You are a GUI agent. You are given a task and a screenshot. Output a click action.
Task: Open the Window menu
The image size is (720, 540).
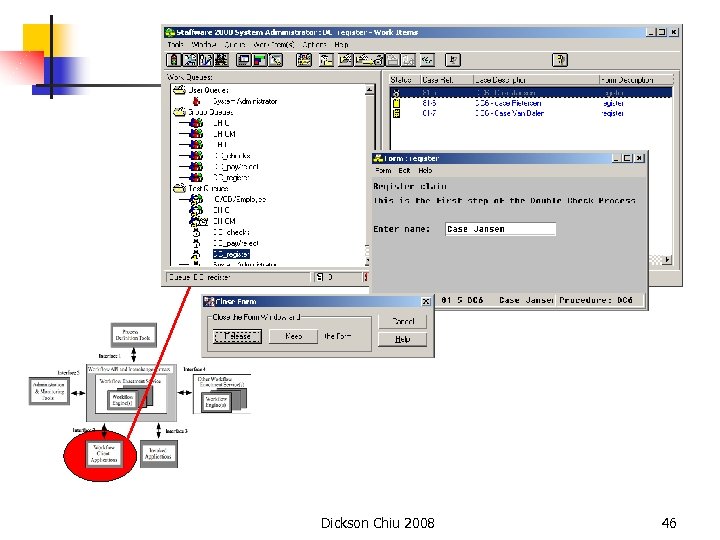[204, 45]
